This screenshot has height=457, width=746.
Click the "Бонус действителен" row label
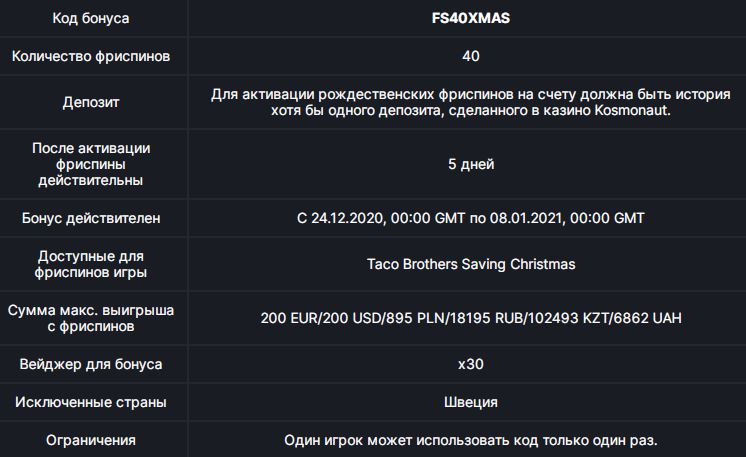coord(90,217)
